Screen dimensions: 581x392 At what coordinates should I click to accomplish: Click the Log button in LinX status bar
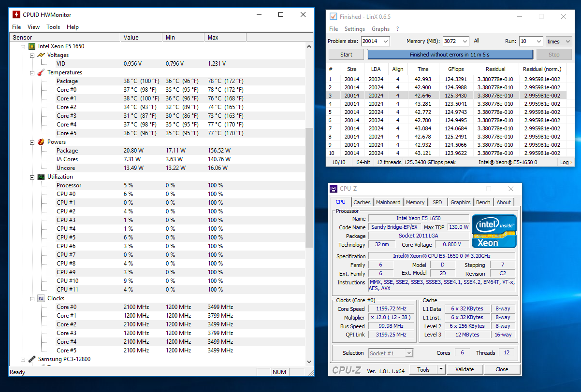[x=566, y=162]
